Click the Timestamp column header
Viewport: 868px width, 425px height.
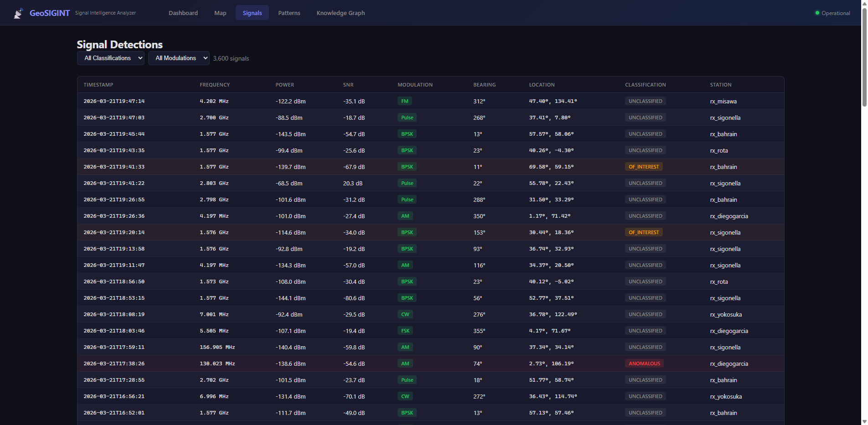[98, 85]
